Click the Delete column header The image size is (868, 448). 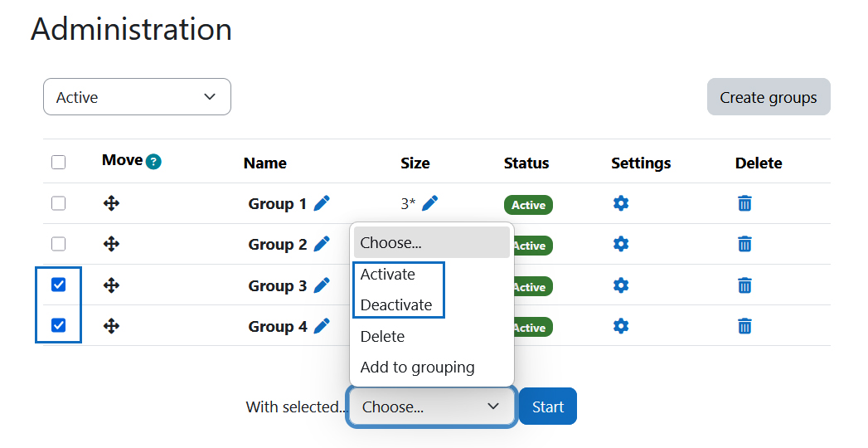(759, 163)
